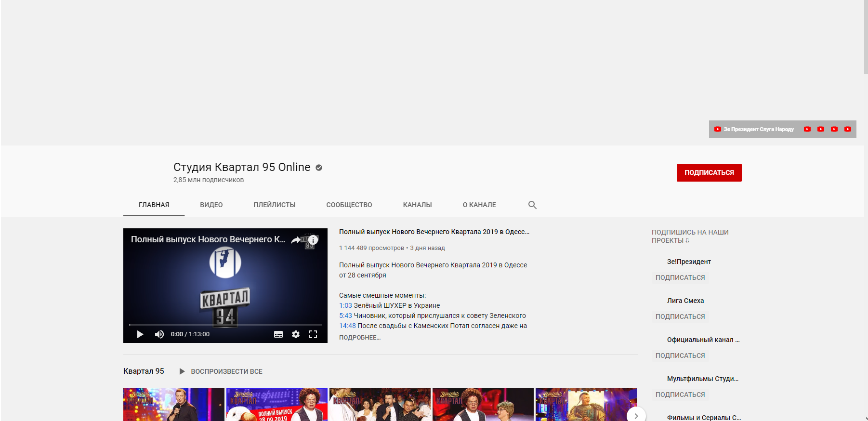This screenshot has width=868, height=421.
Task: Click the YouTube icon right after Слуга Народу text
Action: tap(807, 129)
